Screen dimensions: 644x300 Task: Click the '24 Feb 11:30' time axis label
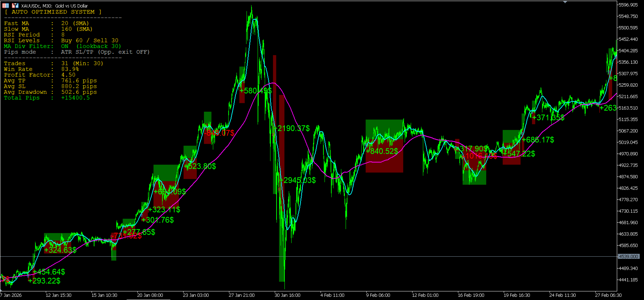coord(563,295)
